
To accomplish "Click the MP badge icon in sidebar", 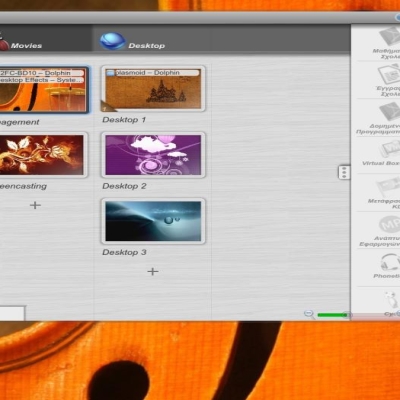I will pyautogui.click(x=389, y=225).
